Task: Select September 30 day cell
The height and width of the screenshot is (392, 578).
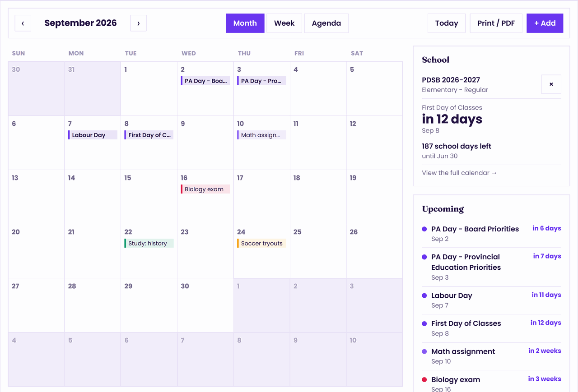Action: coord(205,305)
